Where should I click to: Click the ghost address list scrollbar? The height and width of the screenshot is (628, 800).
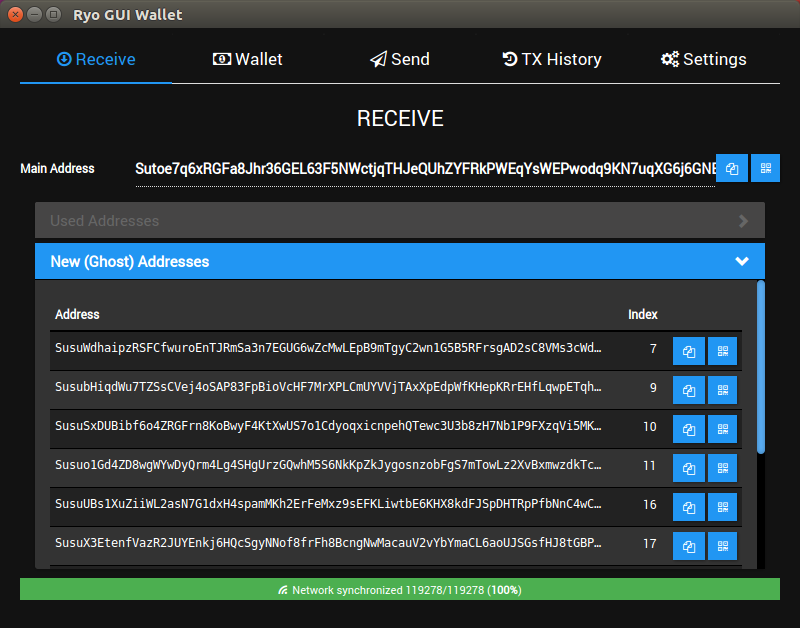pos(761,367)
